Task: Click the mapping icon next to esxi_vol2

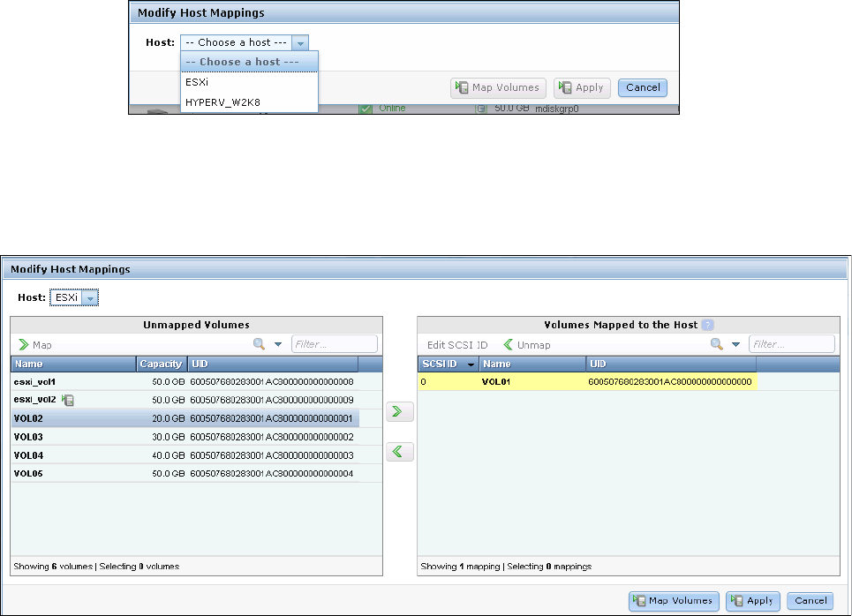Action: tap(68, 401)
